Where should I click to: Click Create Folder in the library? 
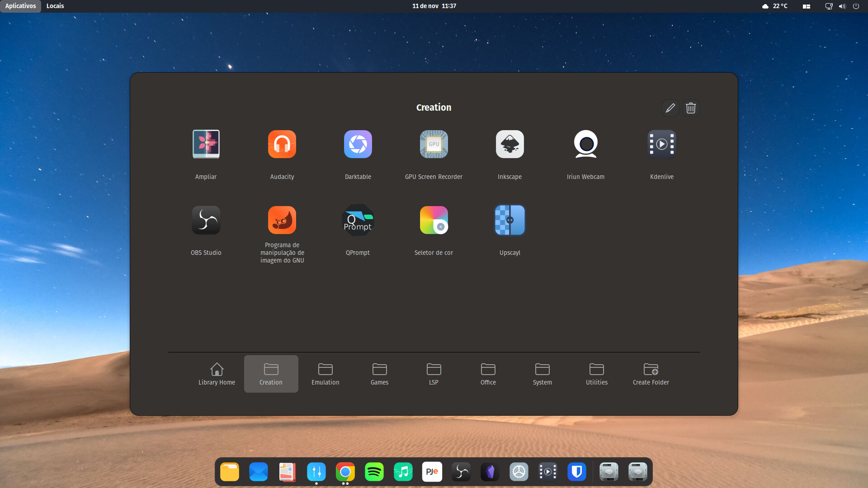[x=651, y=374]
